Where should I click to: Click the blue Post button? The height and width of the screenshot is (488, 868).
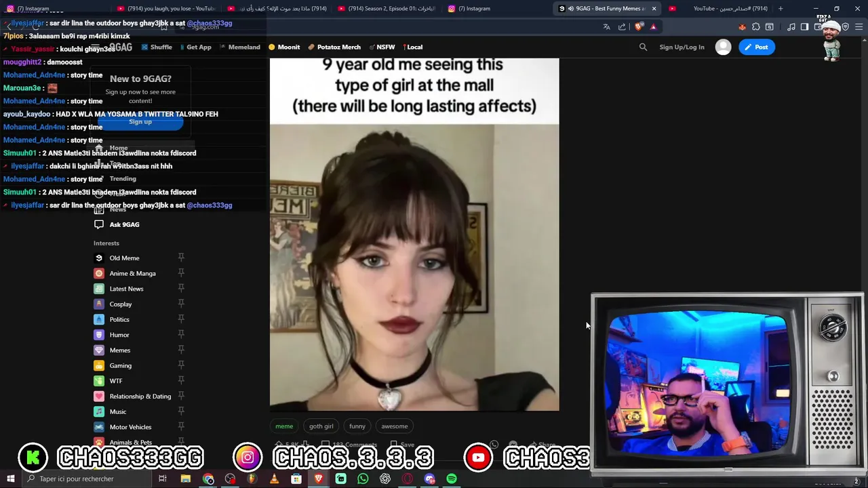[756, 47]
